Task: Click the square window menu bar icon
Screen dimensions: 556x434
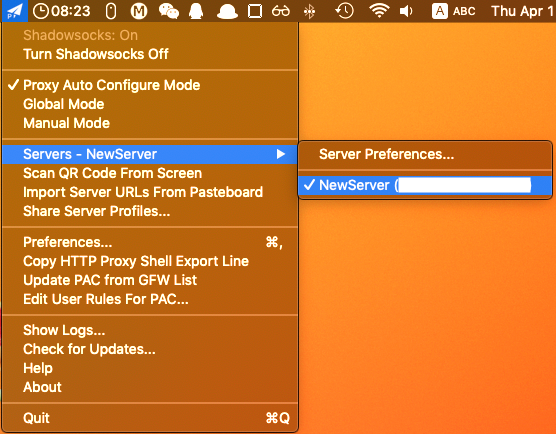Action: tap(255, 11)
